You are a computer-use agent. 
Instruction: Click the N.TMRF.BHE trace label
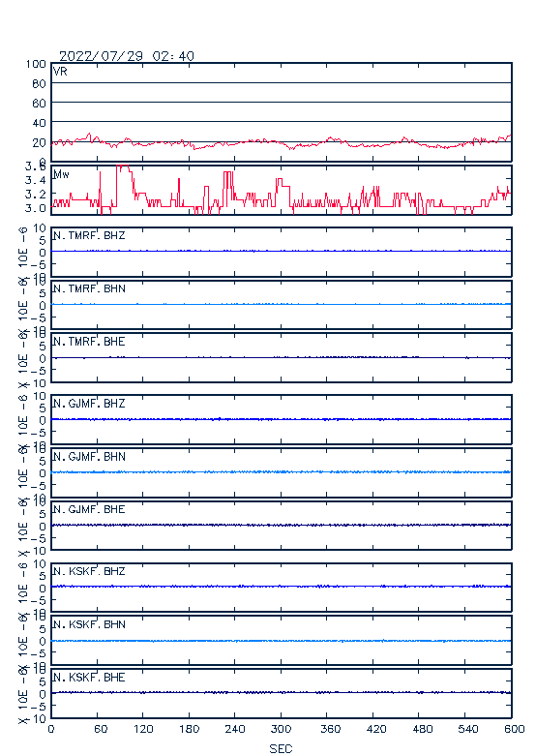(x=89, y=342)
